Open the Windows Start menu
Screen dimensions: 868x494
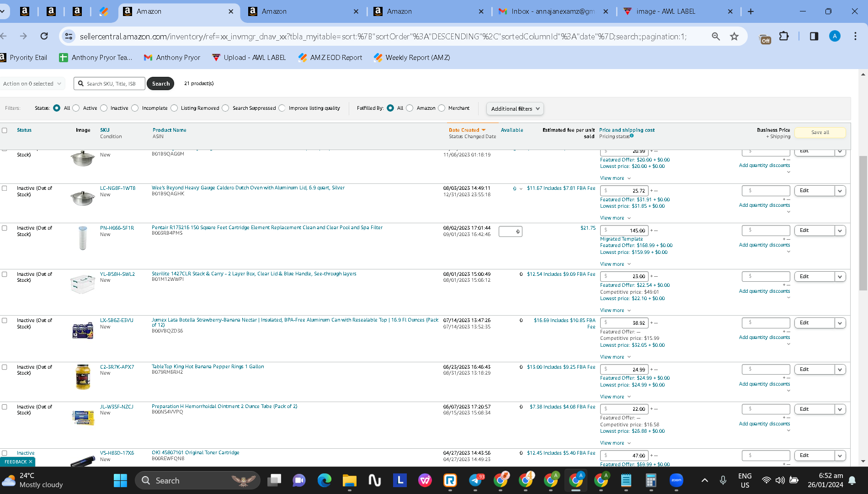click(x=120, y=480)
